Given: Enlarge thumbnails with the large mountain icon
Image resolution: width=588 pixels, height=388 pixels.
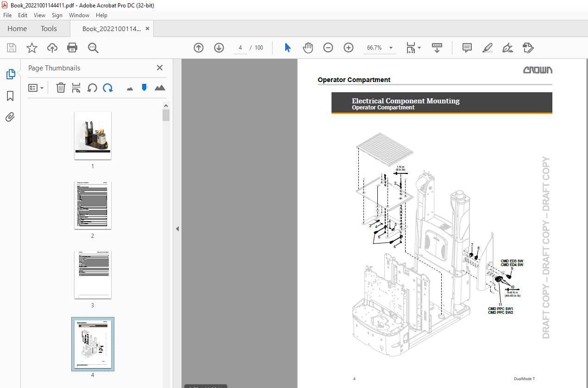Looking at the screenshot, I should click(x=160, y=88).
